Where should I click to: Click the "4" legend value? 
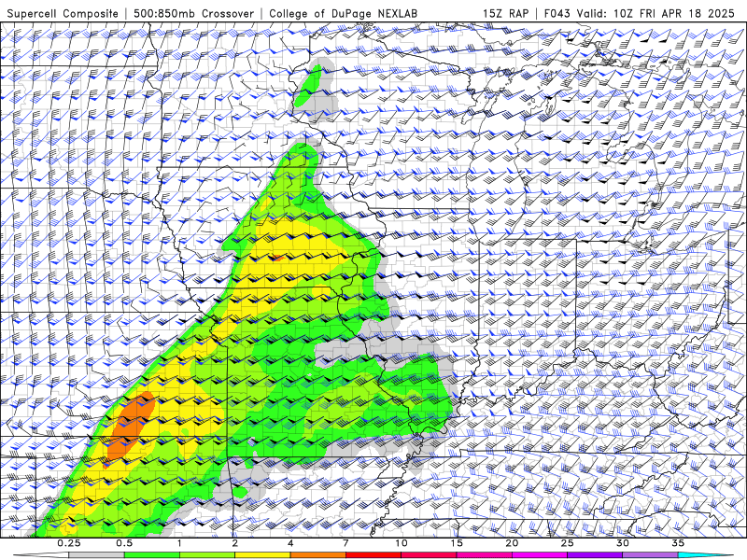point(290,543)
